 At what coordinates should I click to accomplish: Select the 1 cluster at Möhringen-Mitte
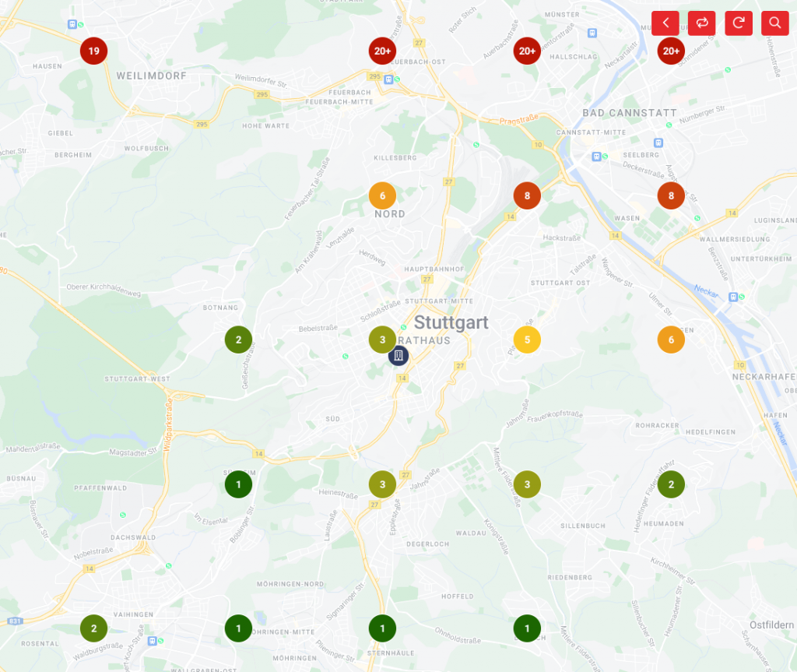coord(238,628)
